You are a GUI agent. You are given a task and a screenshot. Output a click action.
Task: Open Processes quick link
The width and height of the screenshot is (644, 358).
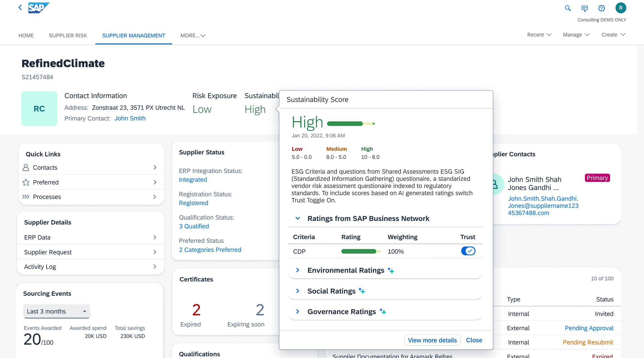click(91, 197)
